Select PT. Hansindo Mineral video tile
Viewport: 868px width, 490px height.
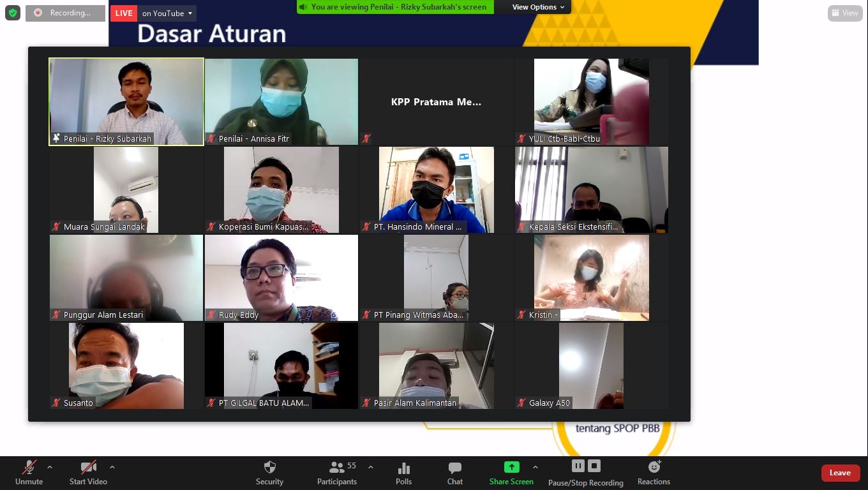[x=437, y=190]
